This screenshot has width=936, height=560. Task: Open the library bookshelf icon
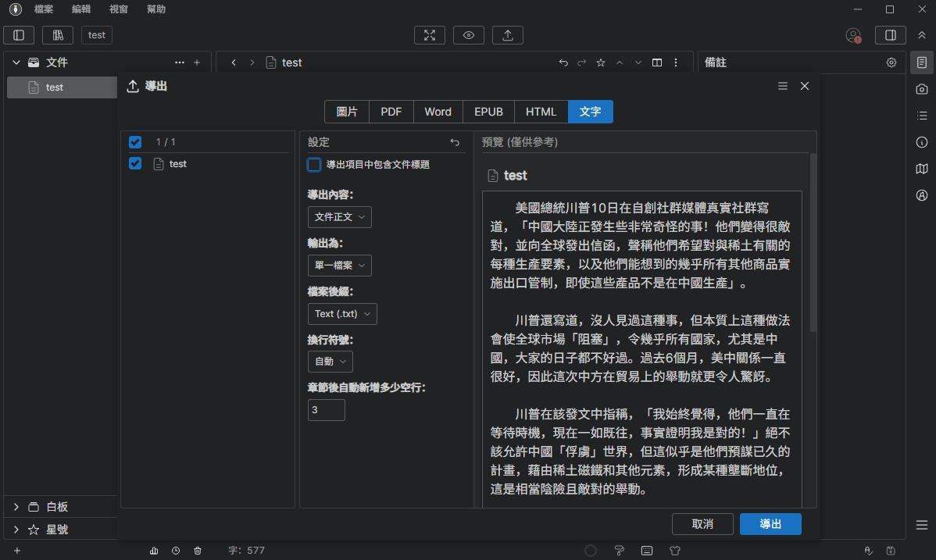click(58, 35)
